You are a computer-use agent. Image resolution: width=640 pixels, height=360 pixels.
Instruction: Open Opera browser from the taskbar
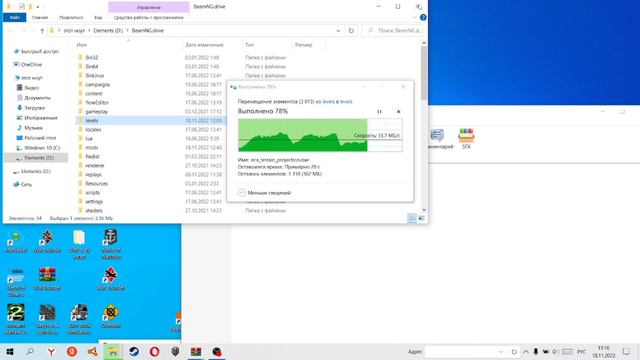click(x=154, y=351)
